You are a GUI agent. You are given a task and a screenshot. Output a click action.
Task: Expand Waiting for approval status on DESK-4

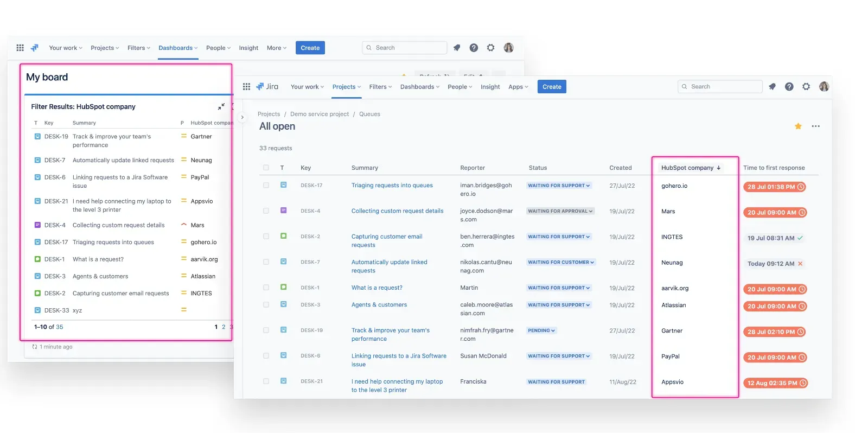pos(560,211)
